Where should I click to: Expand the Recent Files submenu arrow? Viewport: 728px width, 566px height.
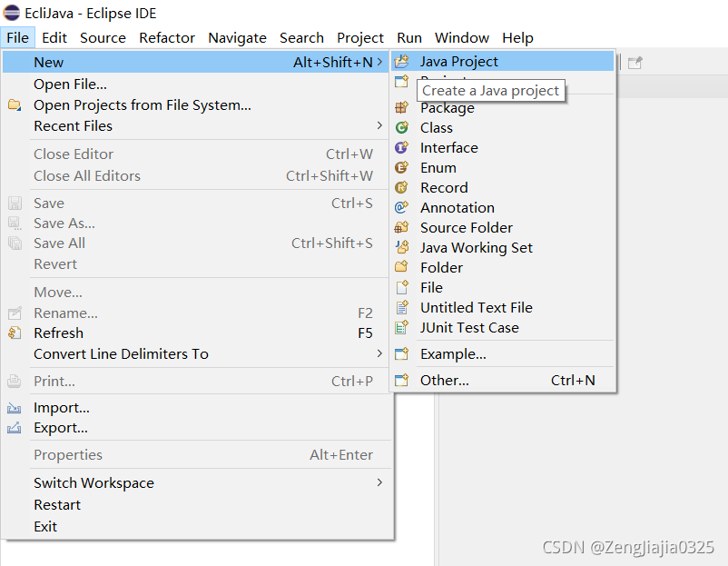pos(379,125)
